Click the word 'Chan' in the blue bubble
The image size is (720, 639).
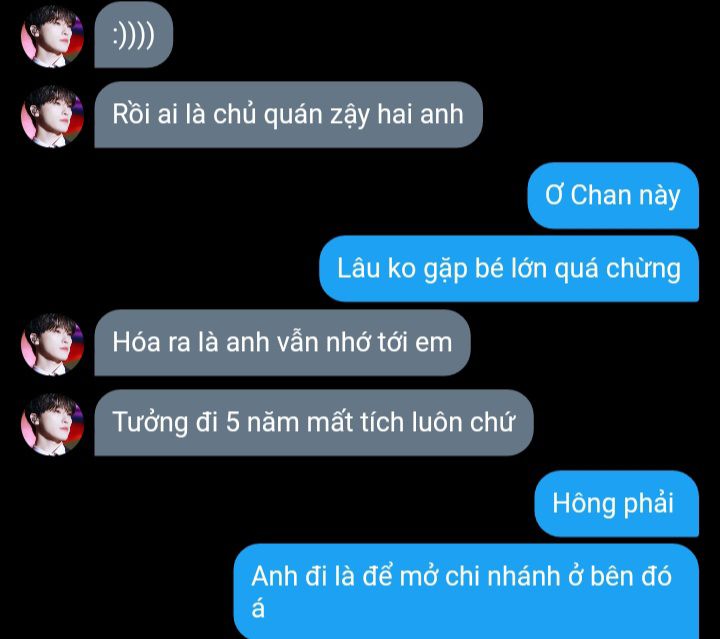595,195
